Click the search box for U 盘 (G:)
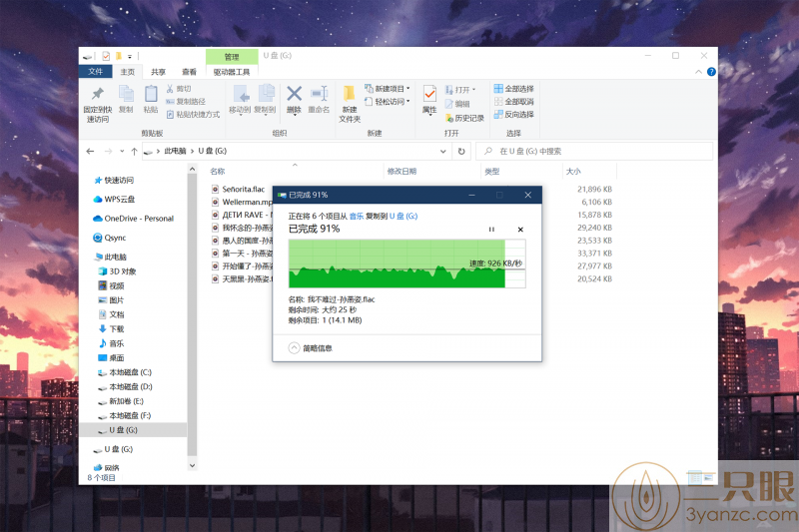This screenshot has width=799, height=532. pyautogui.click(x=593, y=151)
